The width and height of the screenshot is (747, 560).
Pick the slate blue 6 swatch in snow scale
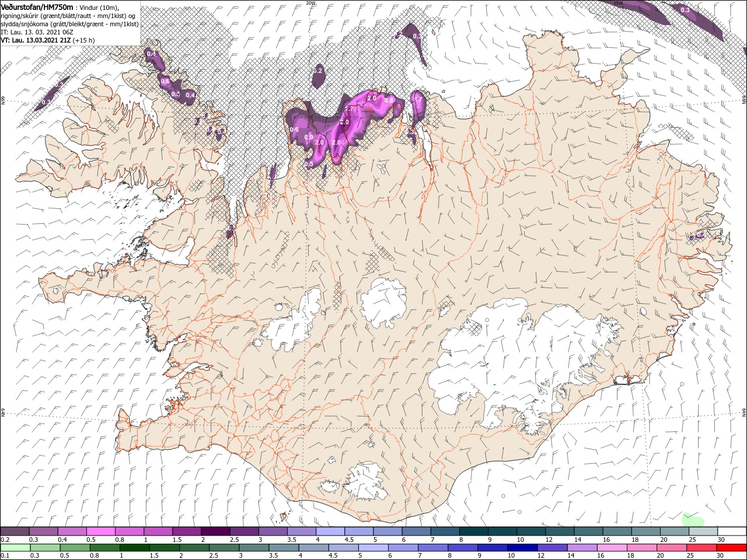coord(416,531)
